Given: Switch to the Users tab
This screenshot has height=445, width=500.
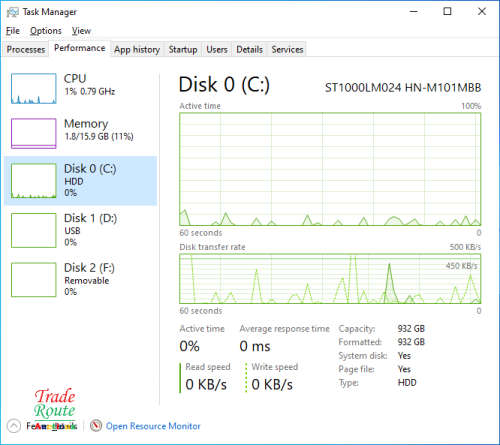Looking at the screenshot, I should click(x=217, y=49).
